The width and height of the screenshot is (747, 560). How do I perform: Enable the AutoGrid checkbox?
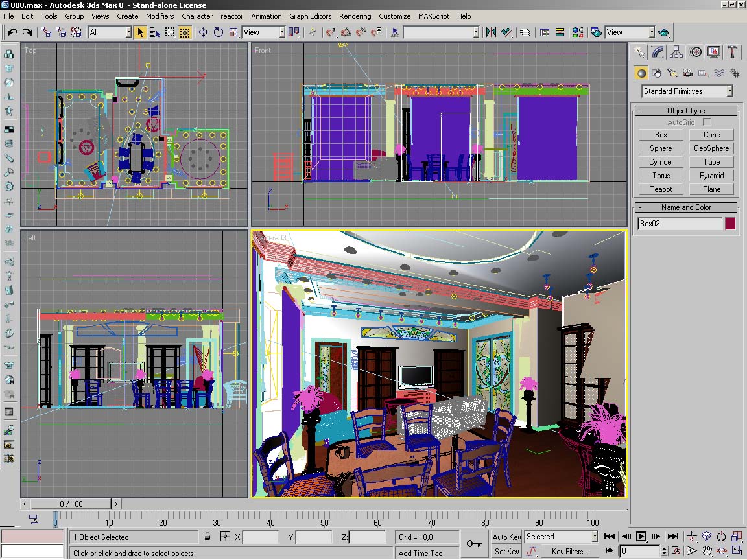click(x=707, y=122)
